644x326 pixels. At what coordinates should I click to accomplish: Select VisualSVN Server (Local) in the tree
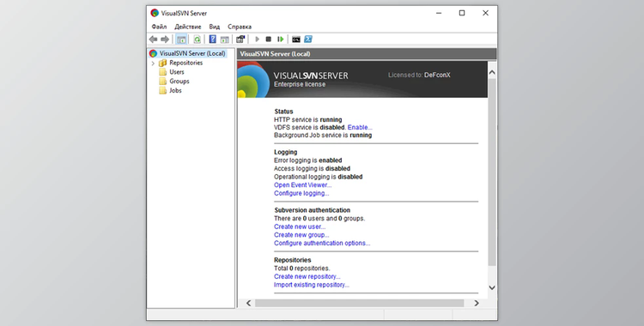192,53
